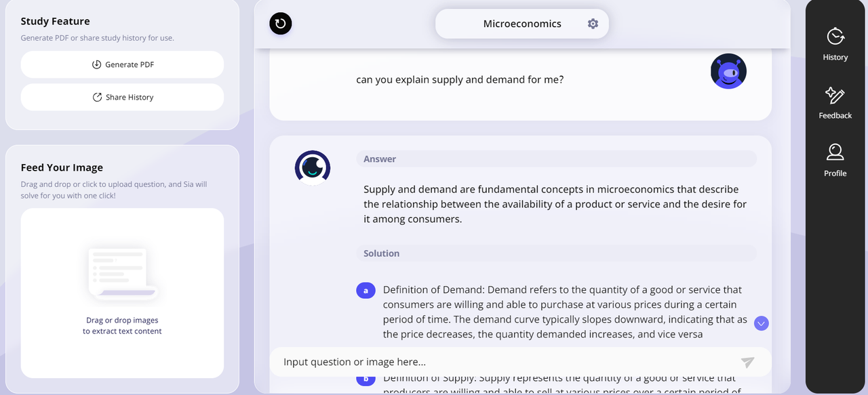Screen dimensions: 868x395
Task: Select the Microeconomics subject selector
Action: click(x=522, y=24)
